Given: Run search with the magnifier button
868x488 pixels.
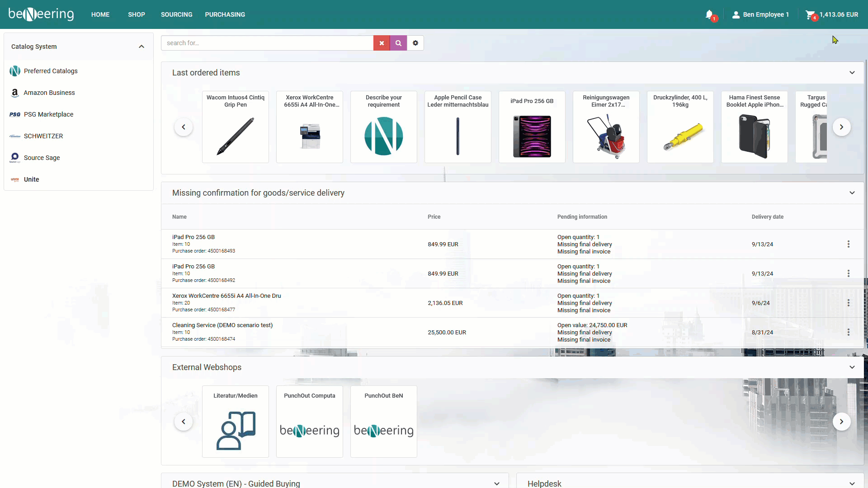Looking at the screenshot, I should (398, 43).
